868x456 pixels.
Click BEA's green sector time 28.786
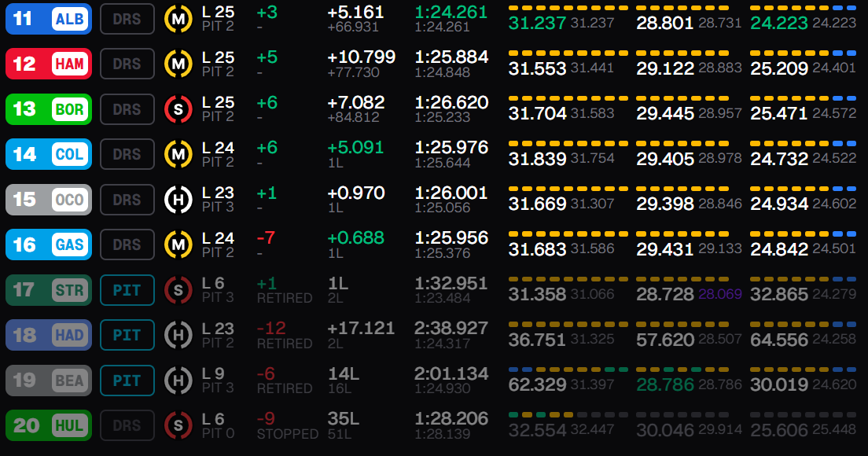click(665, 384)
